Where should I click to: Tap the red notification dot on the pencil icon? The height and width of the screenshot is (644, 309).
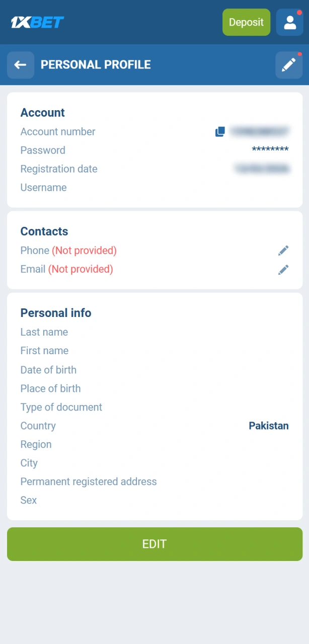pyautogui.click(x=299, y=54)
